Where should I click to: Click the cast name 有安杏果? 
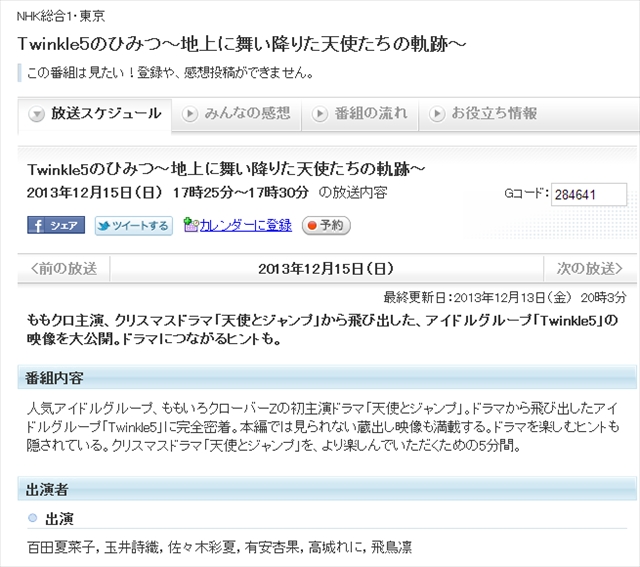point(272,547)
